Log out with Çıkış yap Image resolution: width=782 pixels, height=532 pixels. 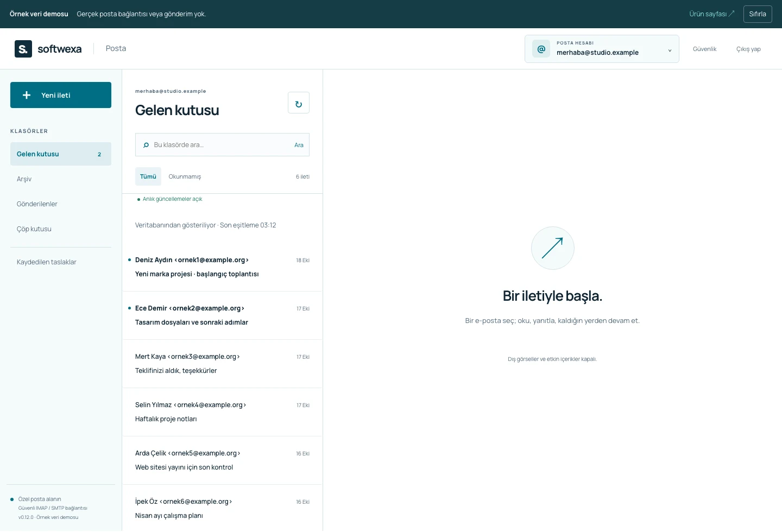click(x=748, y=49)
